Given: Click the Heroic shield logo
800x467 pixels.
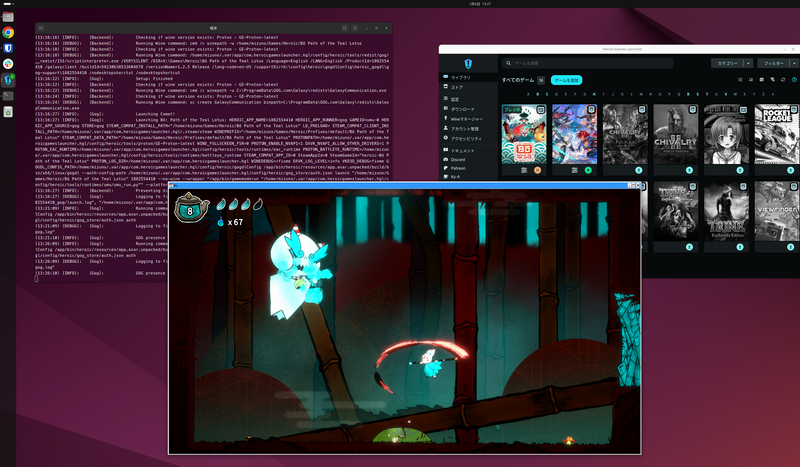Looking at the screenshot, I should click(468, 64).
